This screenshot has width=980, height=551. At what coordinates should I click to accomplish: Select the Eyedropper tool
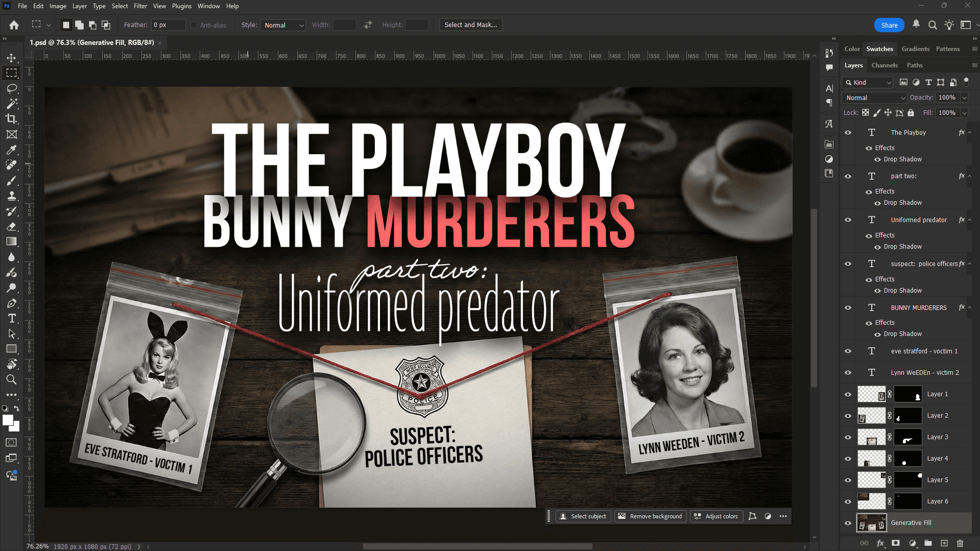[11, 150]
